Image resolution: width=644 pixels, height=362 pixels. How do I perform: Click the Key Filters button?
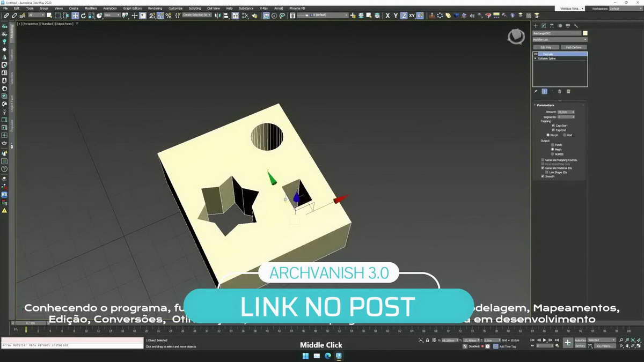pyautogui.click(x=605, y=346)
